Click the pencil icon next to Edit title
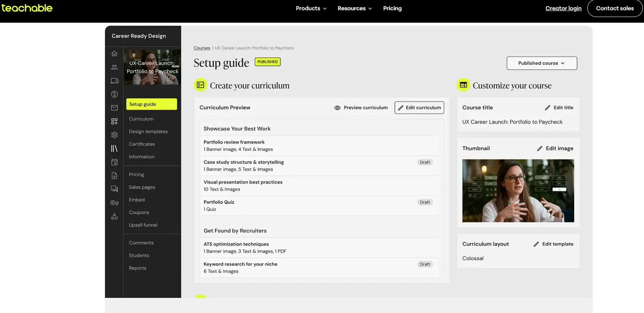The width and height of the screenshot is (644, 313). (548, 108)
